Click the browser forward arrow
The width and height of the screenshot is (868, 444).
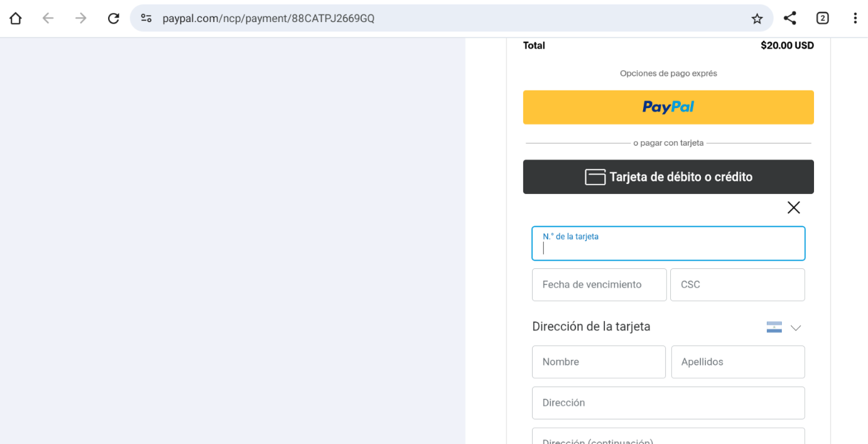[x=80, y=18]
